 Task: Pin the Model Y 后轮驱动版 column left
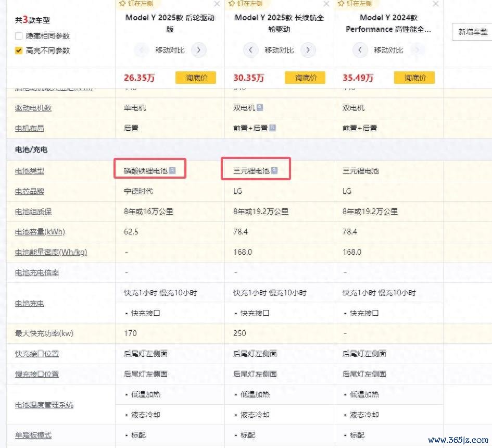pyautogui.click(x=136, y=4)
